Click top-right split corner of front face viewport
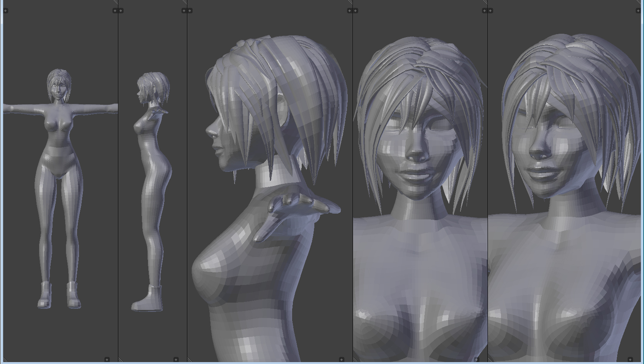 point(485,2)
